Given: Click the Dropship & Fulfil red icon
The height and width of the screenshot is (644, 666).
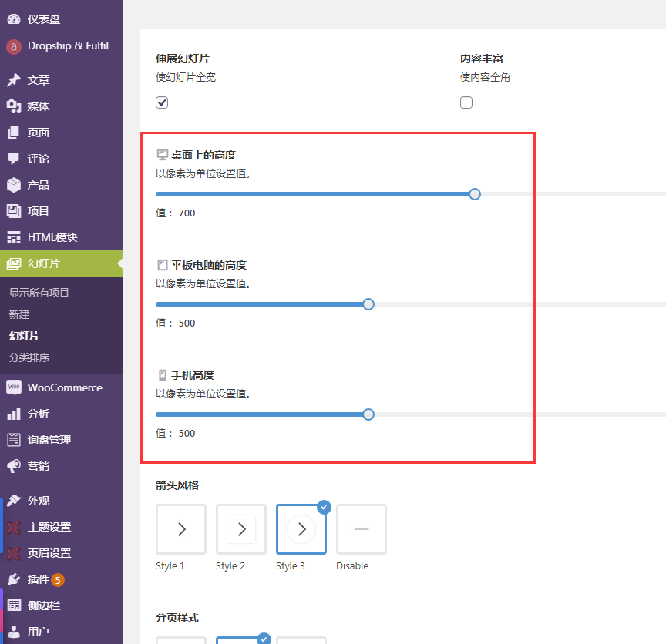Looking at the screenshot, I should [14, 46].
